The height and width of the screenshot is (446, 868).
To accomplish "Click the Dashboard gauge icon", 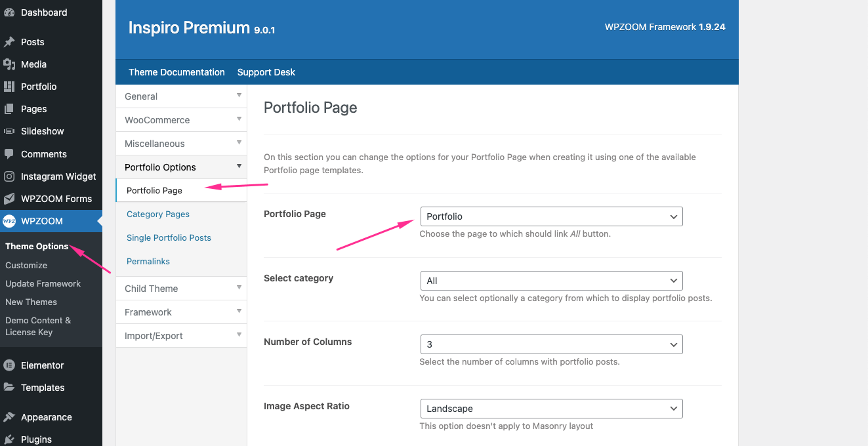I will pos(9,12).
